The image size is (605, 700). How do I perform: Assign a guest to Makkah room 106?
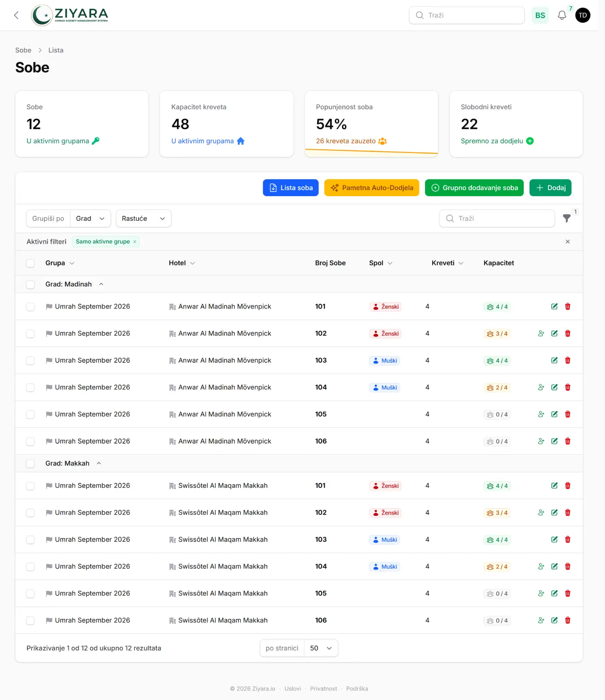click(x=541, y=620)
